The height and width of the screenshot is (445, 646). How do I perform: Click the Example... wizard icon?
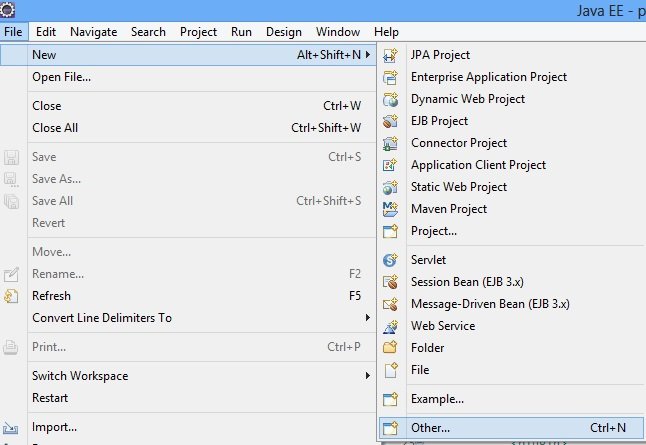tap(390, 399)
